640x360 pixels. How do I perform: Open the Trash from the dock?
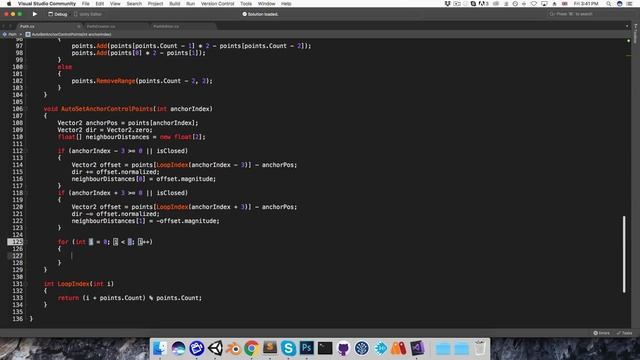tap(480, 348)
